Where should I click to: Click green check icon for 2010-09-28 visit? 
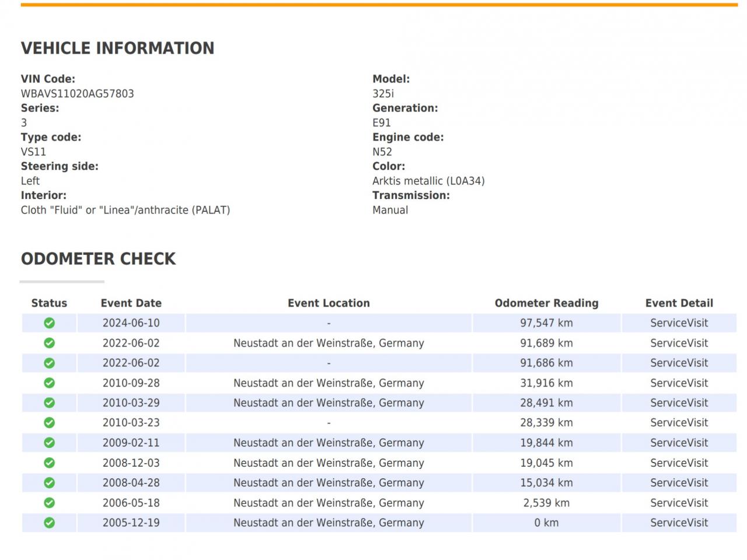click(x=50, y=383)
